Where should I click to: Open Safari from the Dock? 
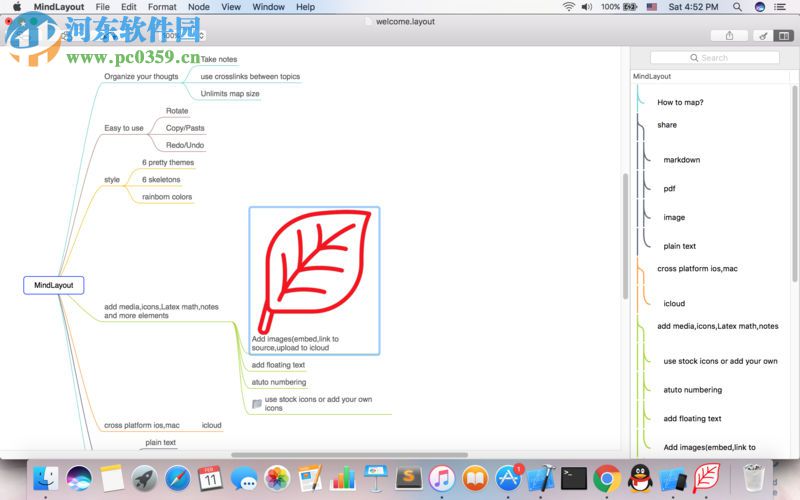tap(178, 479)
